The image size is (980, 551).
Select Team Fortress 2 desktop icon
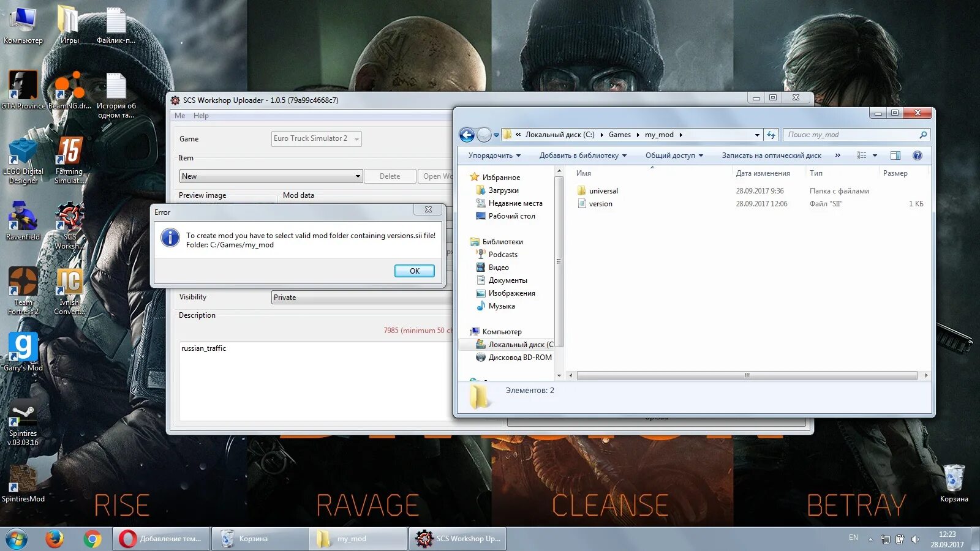(x=23, y=291)
